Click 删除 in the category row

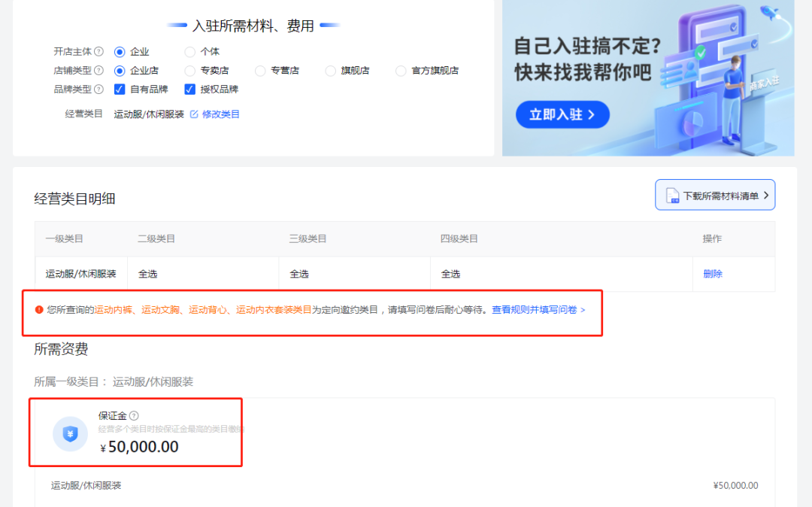pos(713,274)
